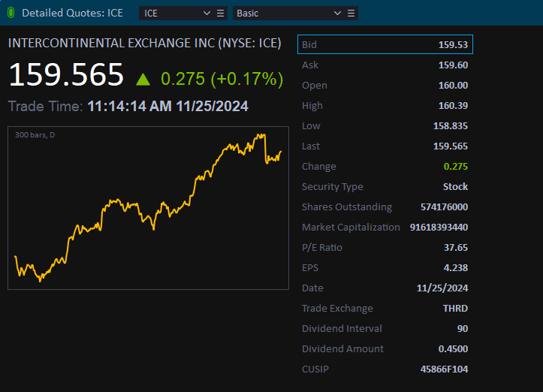Select Dividend Interval value 90

(463, 329)
